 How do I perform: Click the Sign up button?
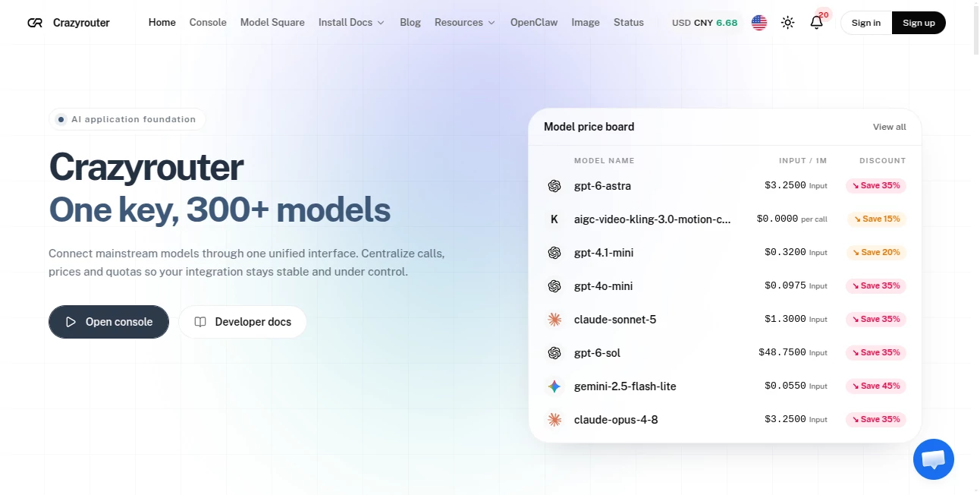919,23
